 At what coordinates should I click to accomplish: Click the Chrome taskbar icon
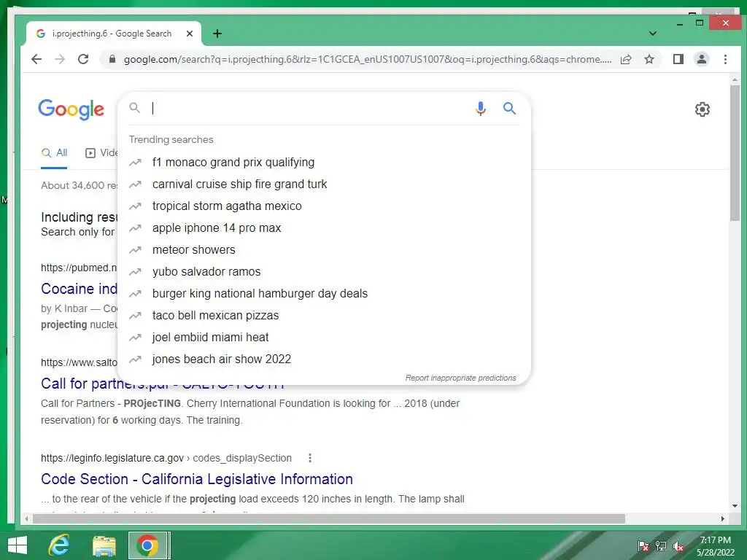click(147, 545)
